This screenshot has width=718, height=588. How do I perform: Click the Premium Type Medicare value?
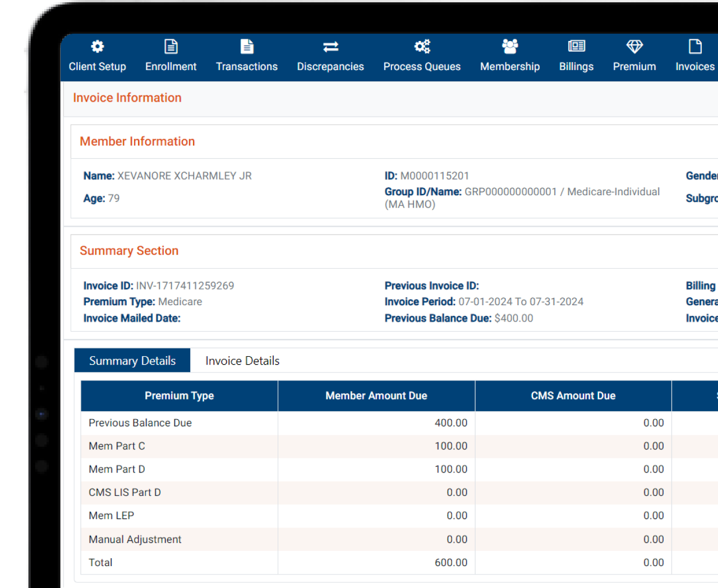[x=180, y=301]
